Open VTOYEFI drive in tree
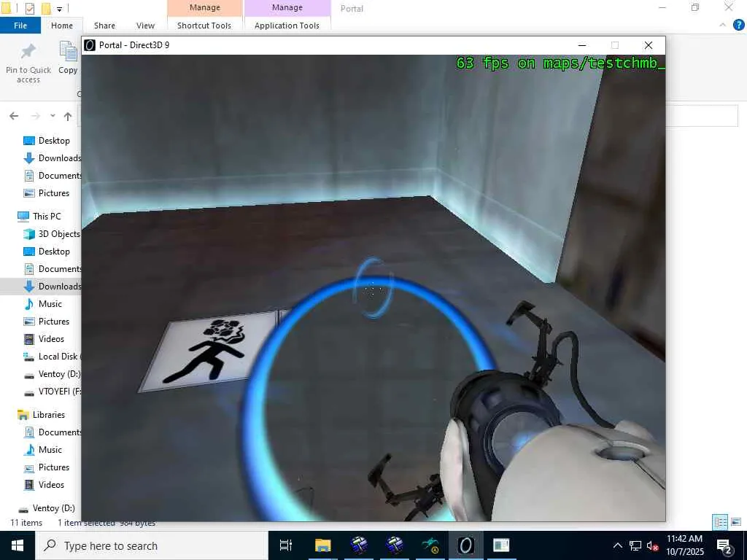The width and height of the screenshot is (747, 560). [x=52, y=392]
